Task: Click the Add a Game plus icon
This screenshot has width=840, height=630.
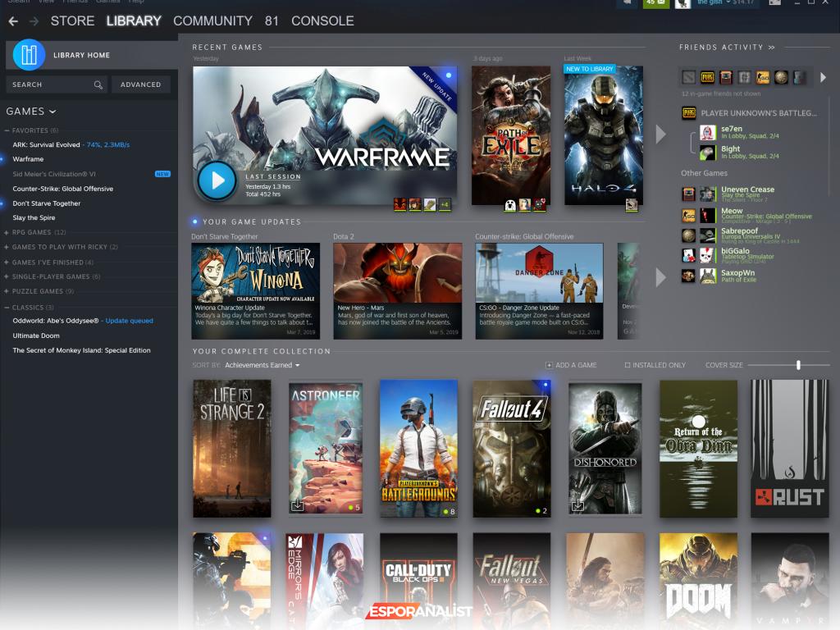Action: coord(549,365)
